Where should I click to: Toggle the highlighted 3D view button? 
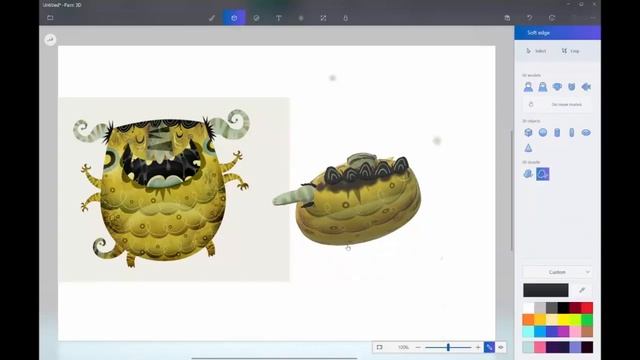tap(489, 347)
